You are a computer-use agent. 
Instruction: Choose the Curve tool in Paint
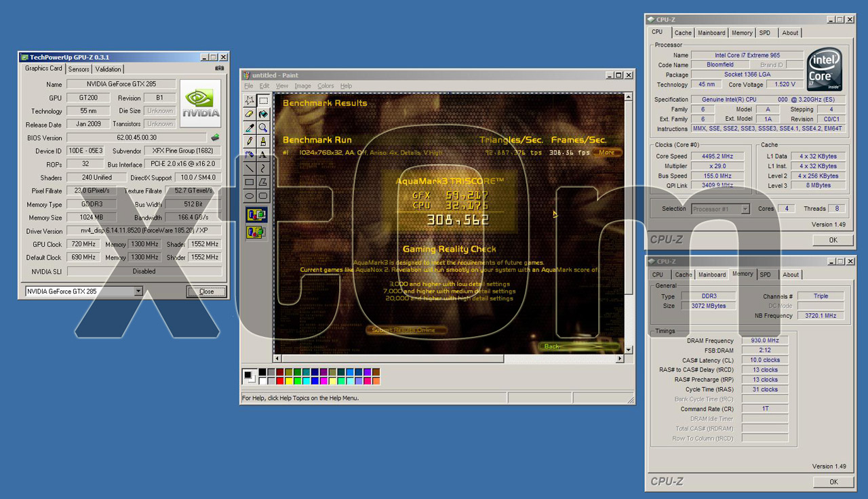coord(262,168)
